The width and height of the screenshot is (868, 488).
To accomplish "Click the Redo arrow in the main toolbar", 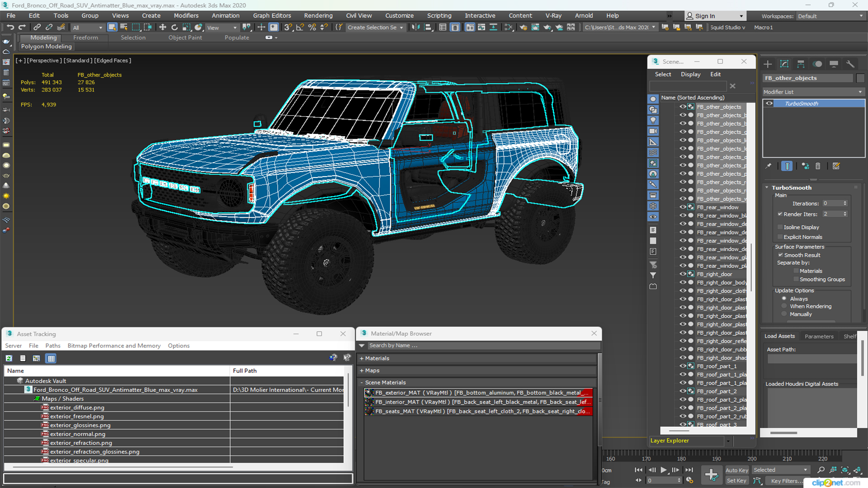I will (22, 28).
